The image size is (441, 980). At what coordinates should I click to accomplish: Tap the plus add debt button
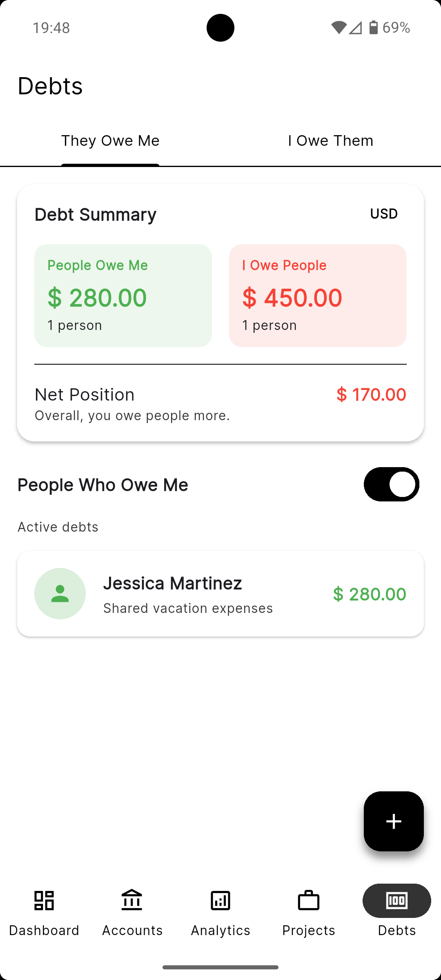click(394, 821)
